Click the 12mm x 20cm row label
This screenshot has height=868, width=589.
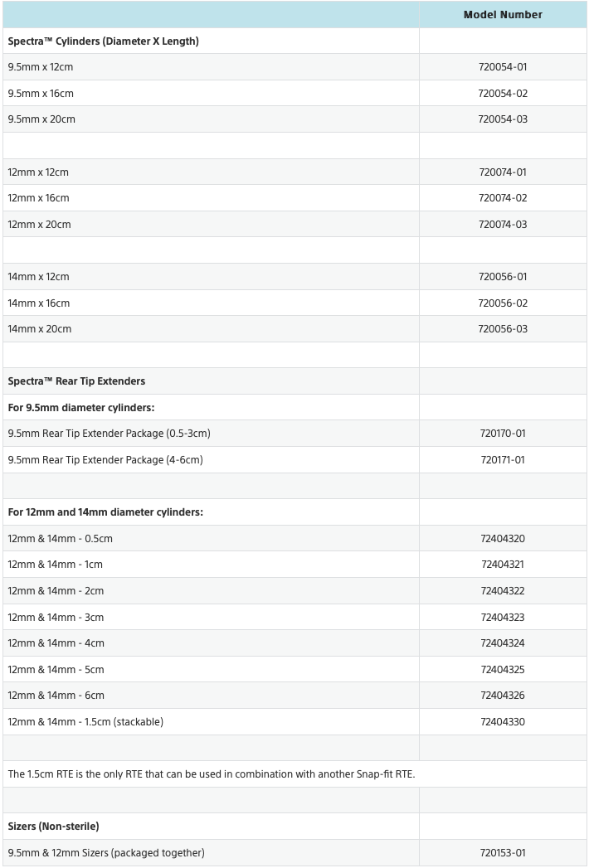[39, 224]
